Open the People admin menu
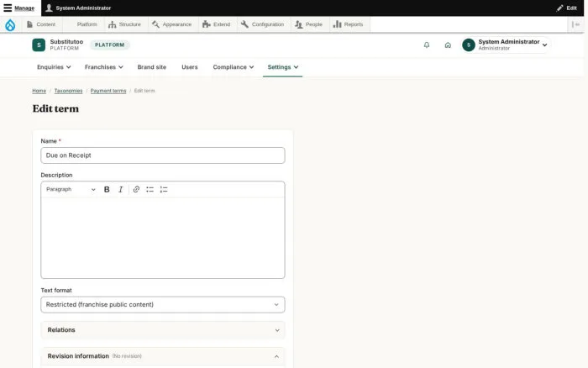The width and height of the screenshot is (588, 368). (308, 24)
